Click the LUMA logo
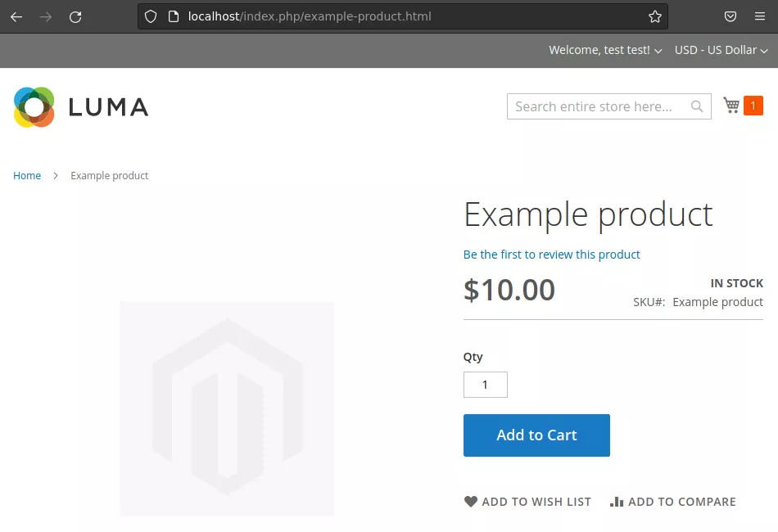 point(80,106)
